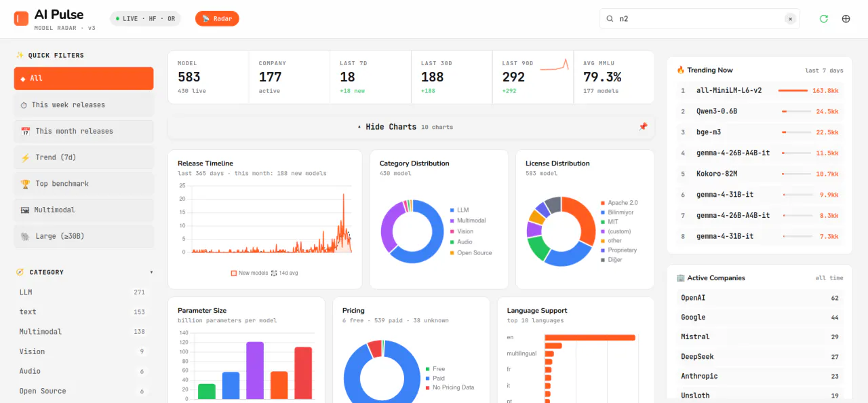The width and height of the screenshot is (868, 403).
Task: Click the sparkle icon next to QUICK FILTERS
Action: pyautogui.click(x=20, y=55)
